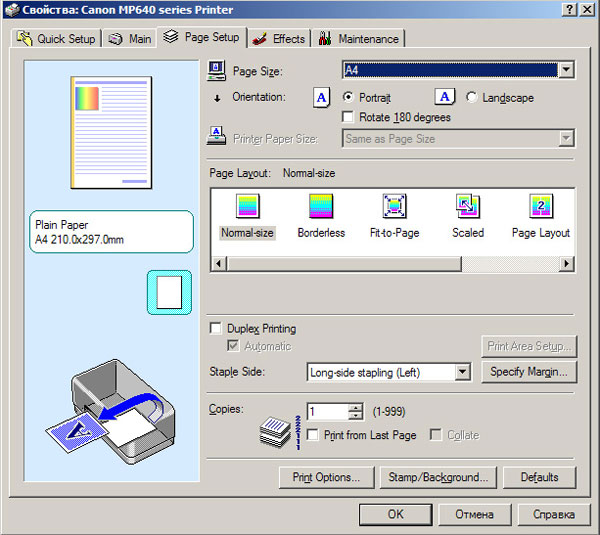The width and height of the screenshot is (600, 535).
Task: Select the Normal-size layout icon
Action: (x=248, y=206)
